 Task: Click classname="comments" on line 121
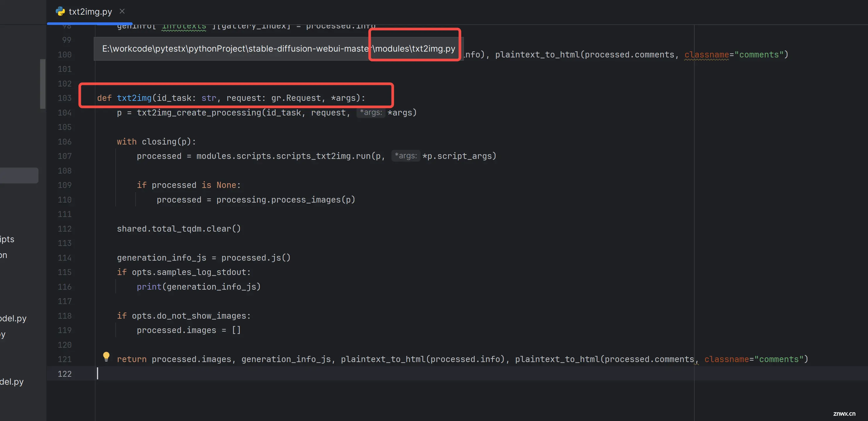[754, 359]
